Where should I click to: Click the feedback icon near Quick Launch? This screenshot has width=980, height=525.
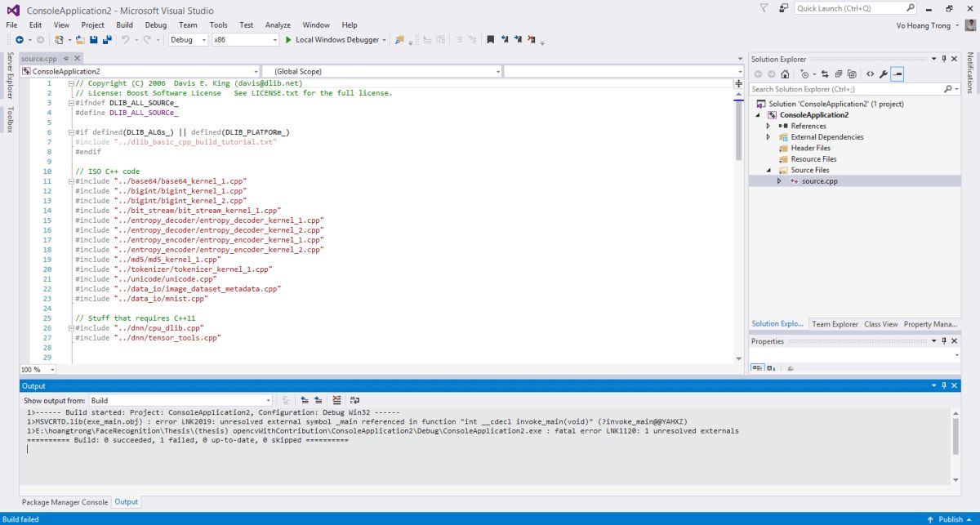(x=784, y=7)
